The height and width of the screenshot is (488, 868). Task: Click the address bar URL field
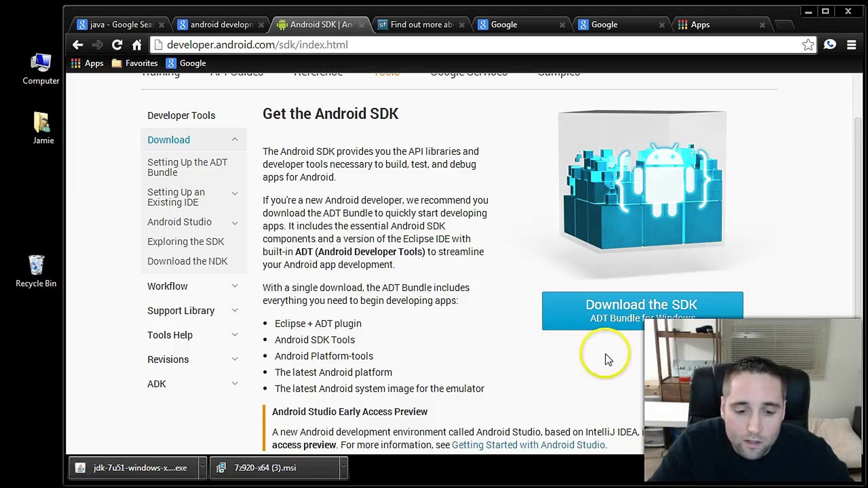482,45
